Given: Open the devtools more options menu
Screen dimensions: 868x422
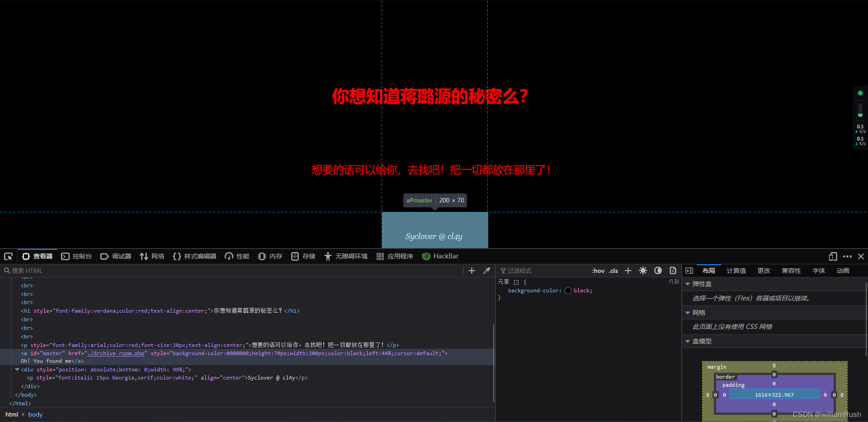Looking at the screenshot, I should click(847, 257).
